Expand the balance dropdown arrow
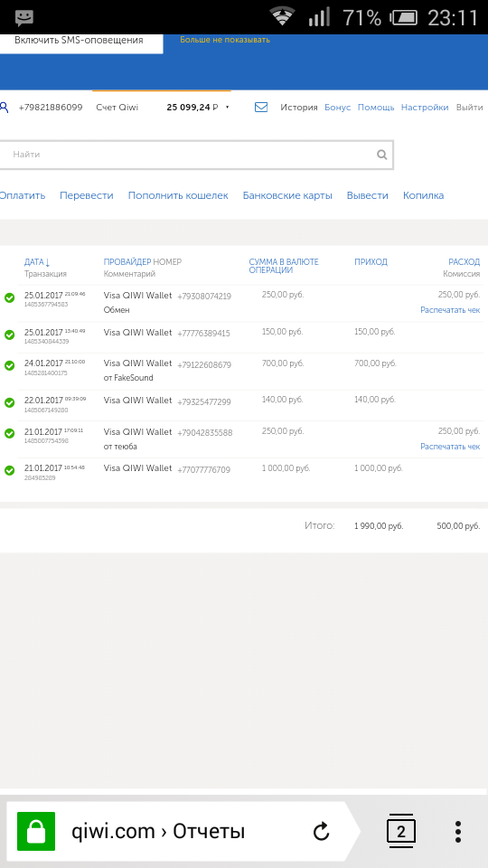Viewport: 488px width, 868px height. pyautogui.click(x=228, y=108)
